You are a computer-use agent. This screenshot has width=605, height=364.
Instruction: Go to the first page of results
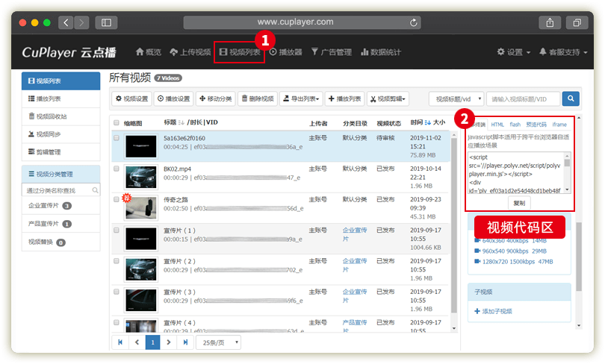coord(120,342)
